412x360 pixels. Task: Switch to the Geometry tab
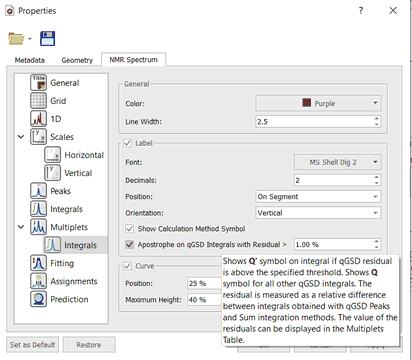pyautogui.click(x=77, y=60)
